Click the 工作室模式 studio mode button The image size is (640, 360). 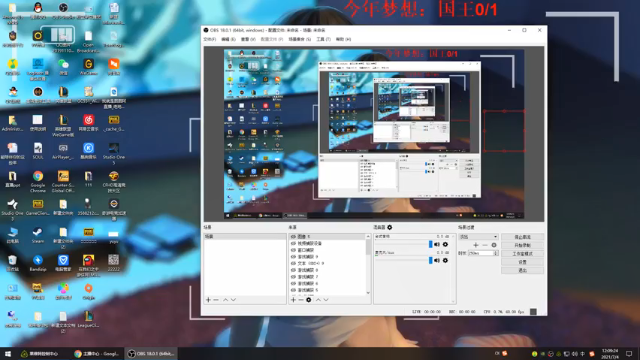click(x=522, y=254)
